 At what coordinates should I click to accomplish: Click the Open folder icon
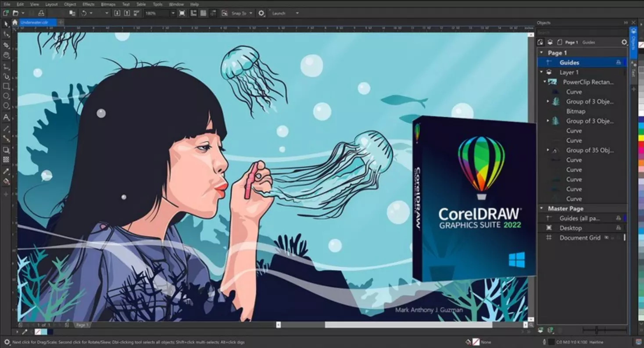pyautogui.click(x=16, y=13)
